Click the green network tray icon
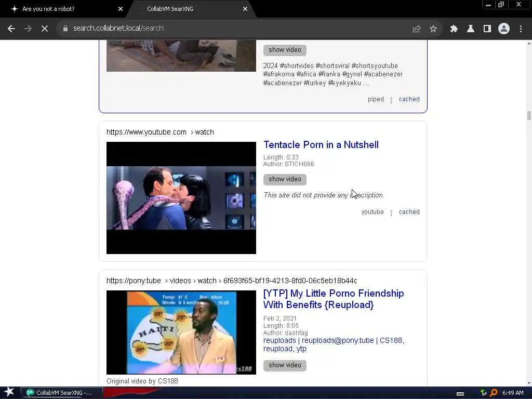 pyautogui.click(x=484, y=393)
